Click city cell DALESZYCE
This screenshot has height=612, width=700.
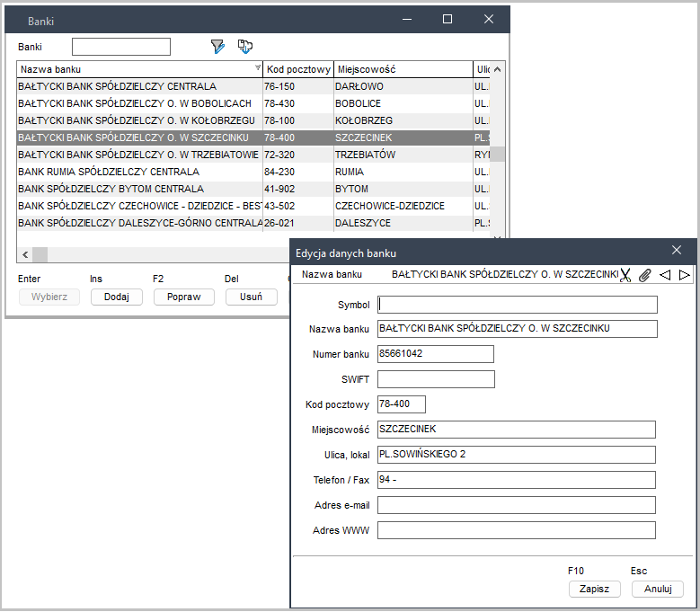(x=403, y=223)
